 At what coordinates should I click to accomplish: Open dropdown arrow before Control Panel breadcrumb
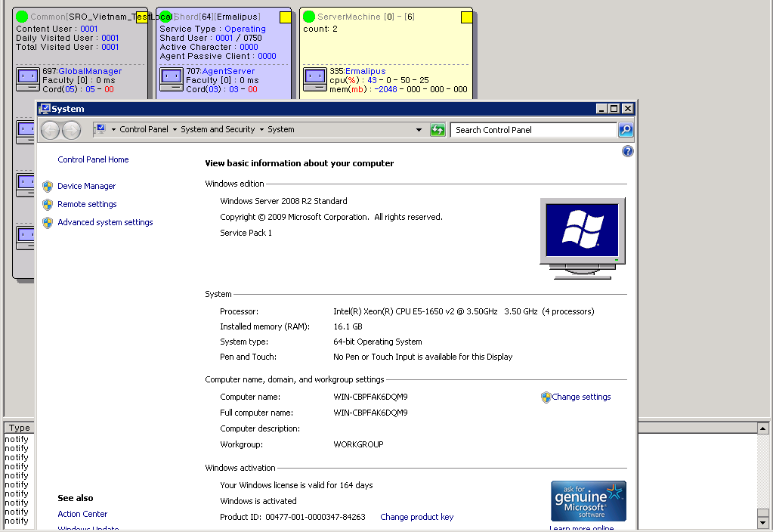(113, 130)
